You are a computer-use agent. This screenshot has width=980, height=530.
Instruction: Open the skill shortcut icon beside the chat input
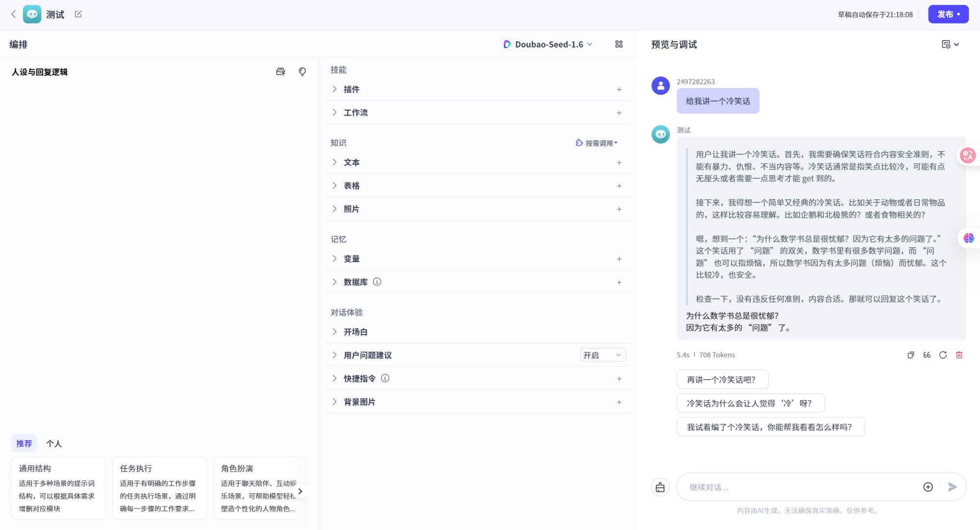[660, 487]
